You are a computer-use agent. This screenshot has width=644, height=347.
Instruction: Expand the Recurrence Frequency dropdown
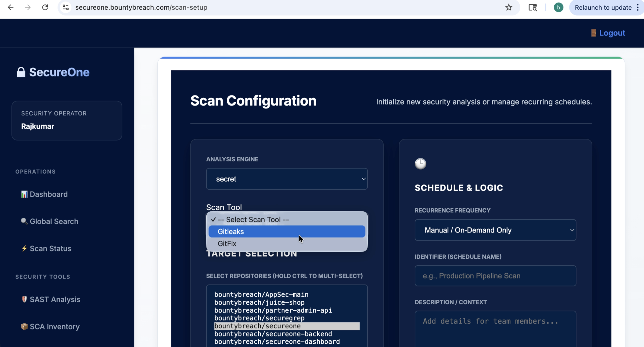point(495,230)
